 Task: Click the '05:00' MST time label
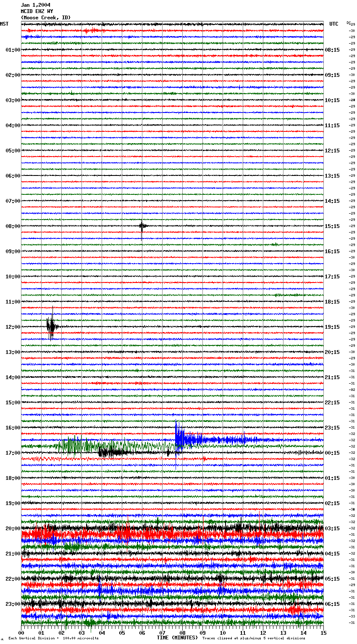(x=13, y=151)
